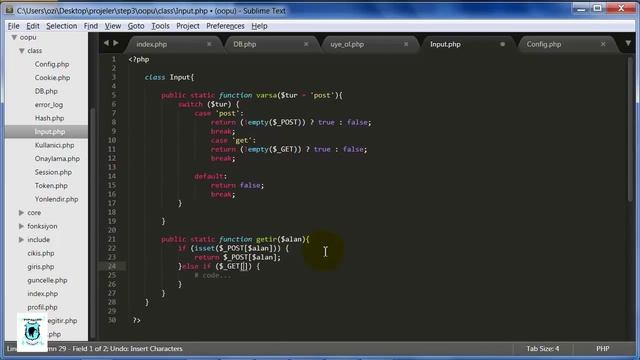Open Hash.php in the sidebar
Viewport: 640px width, 360px height.
[49, 118]
